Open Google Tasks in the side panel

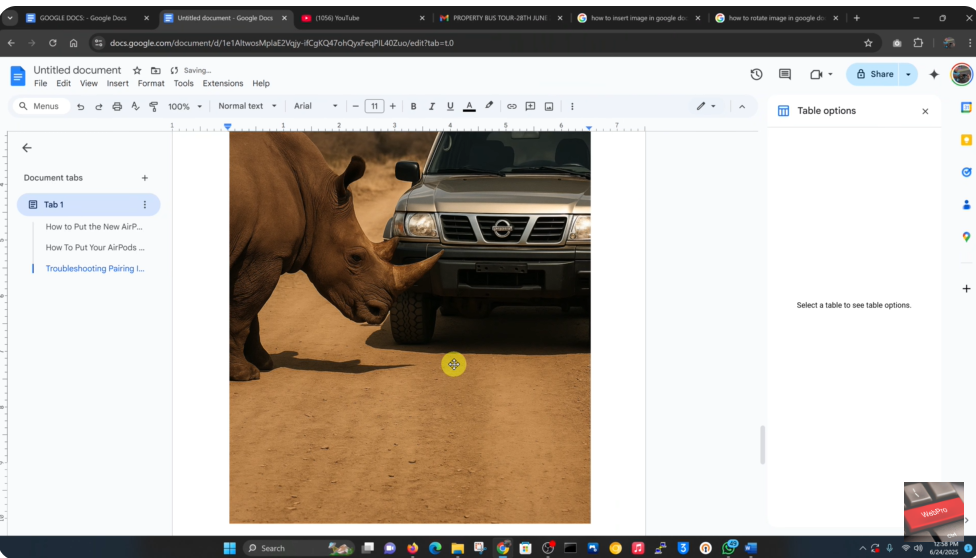[966, 172]
